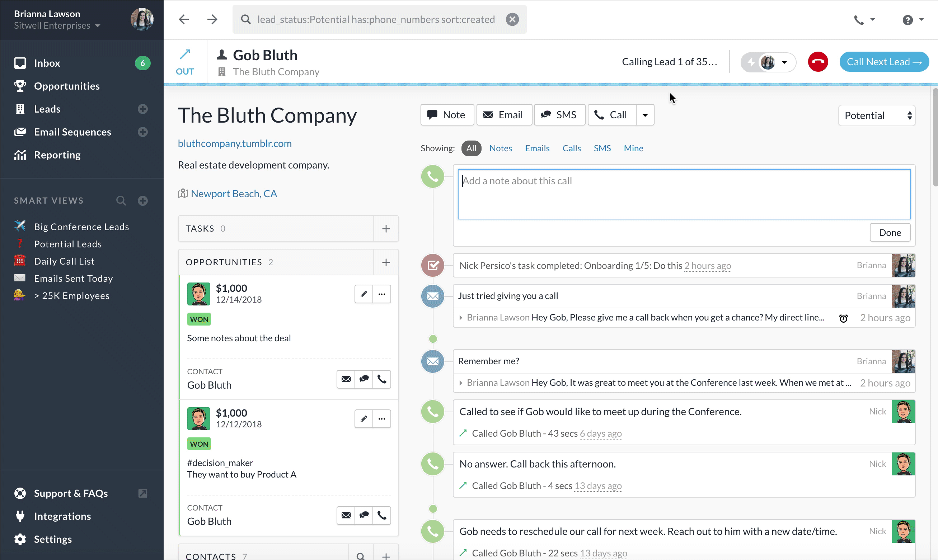Expand the Call button dropdown arrow

click(x=645, y=115)
